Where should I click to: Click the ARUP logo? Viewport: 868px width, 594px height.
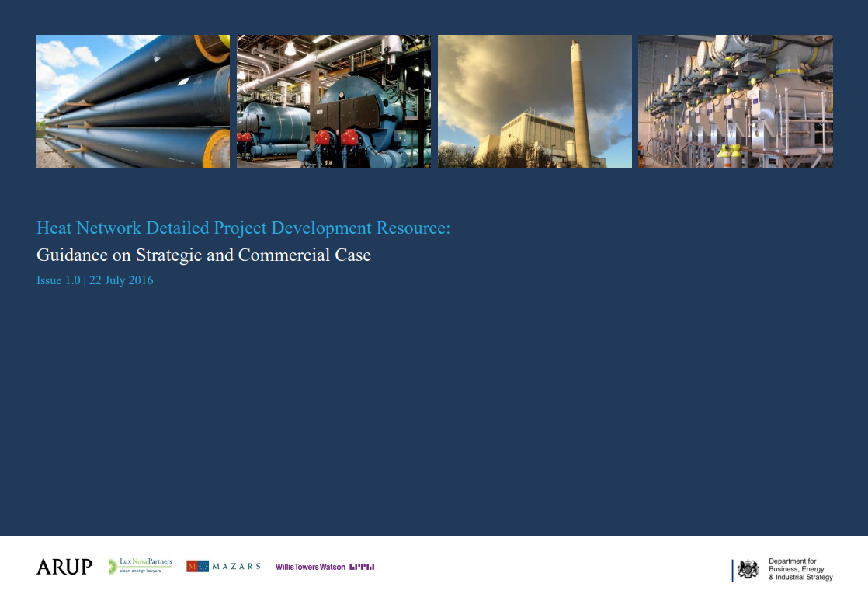tap(64, 567)
